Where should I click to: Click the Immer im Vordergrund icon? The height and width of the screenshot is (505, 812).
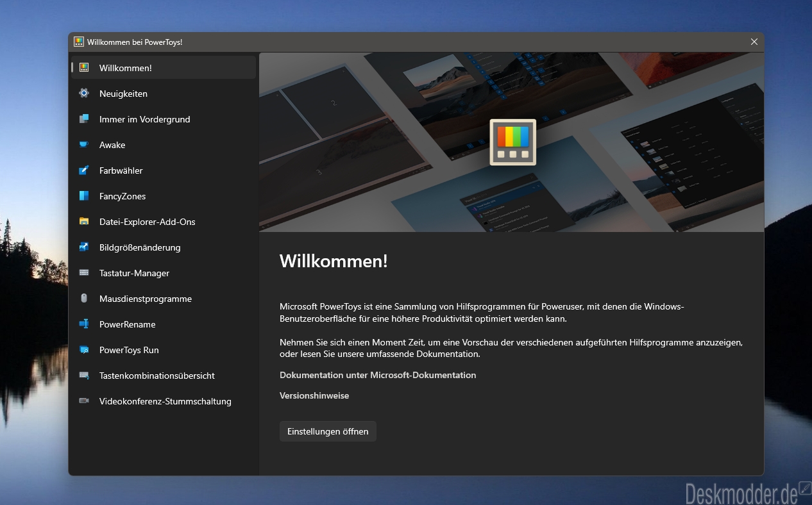(84, 119)
